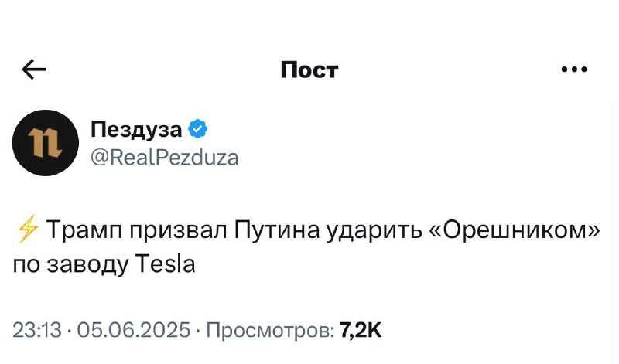Viewport: 619px width, 364px height.
Task: Click the 23:13 timestamp
Action: pos(37,330)
